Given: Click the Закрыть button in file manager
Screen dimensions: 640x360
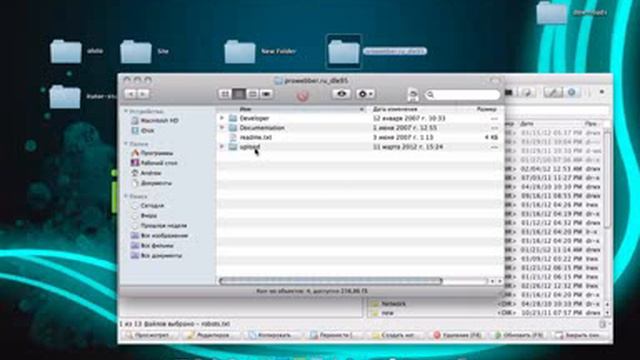Looking at the screenshot, I should point(580,335).
